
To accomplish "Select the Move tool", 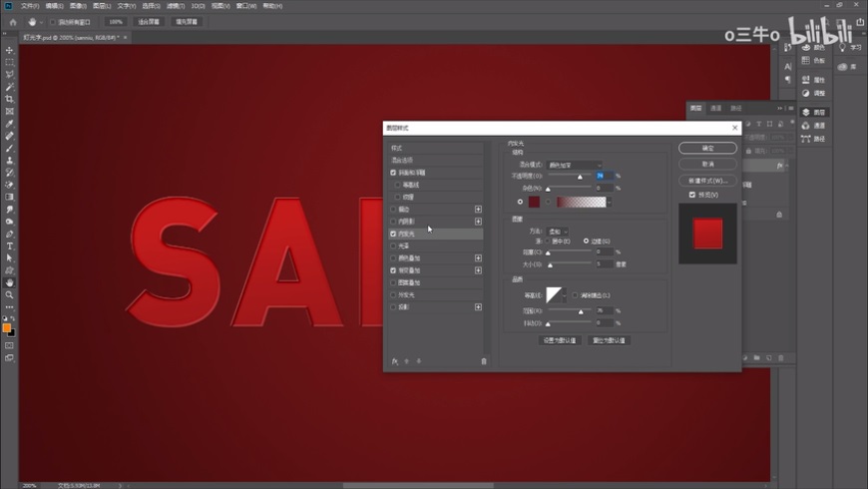I will [x=10, y=51].
